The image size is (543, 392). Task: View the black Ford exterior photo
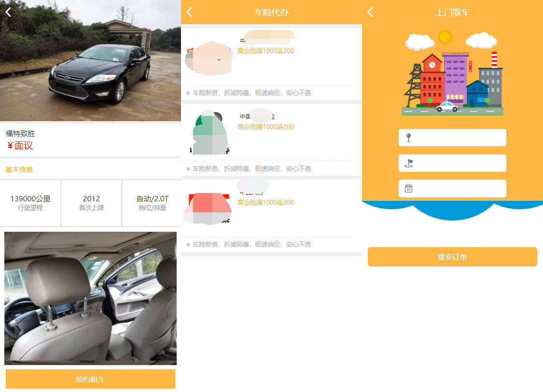[90, 60]
